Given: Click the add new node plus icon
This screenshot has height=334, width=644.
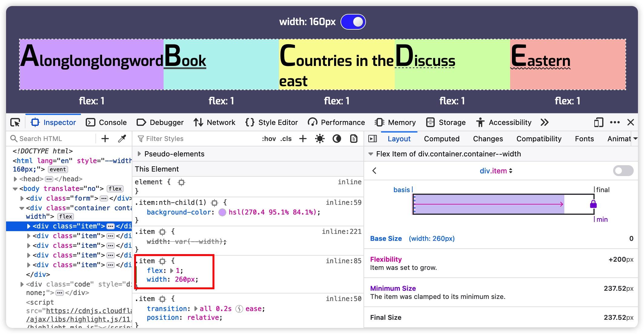Looking at the screenshot, I should [x=105, y=139].
